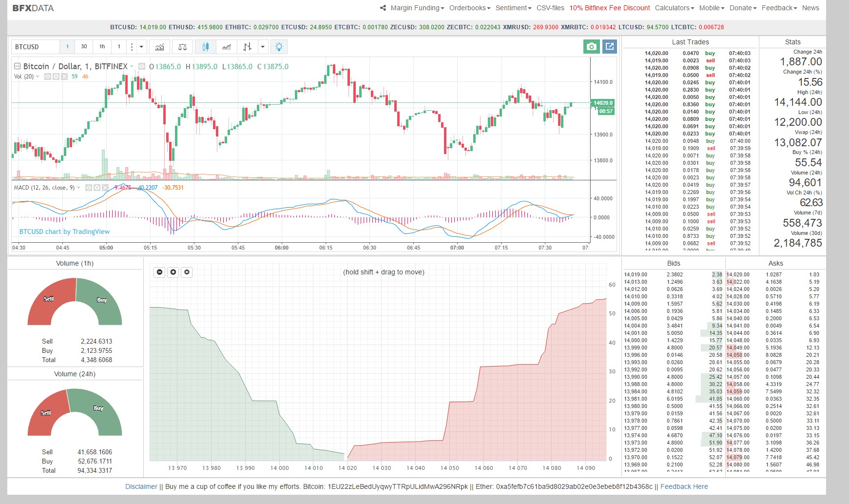Expand the time interval dropdown arrow
The width and height of the screenshot is (849, 504).
pyautogui.click(x=141, y=47)
